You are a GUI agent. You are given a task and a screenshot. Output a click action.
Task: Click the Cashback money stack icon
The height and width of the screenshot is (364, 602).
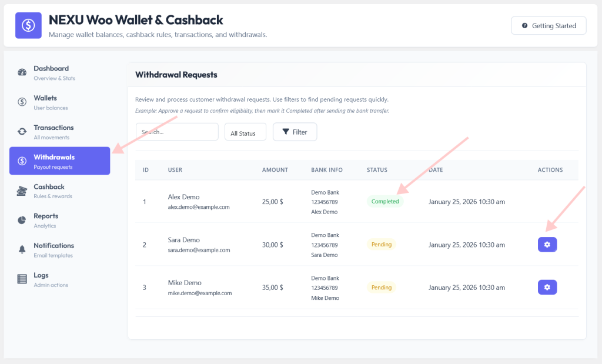click(22, 191)
